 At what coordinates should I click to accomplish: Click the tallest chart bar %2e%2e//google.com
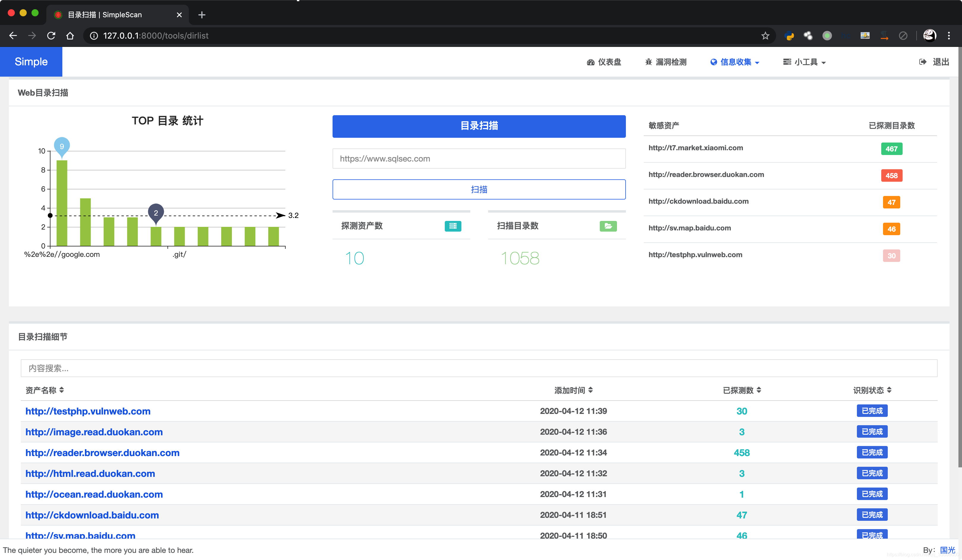pyautogui.click(x=62, y=203)
